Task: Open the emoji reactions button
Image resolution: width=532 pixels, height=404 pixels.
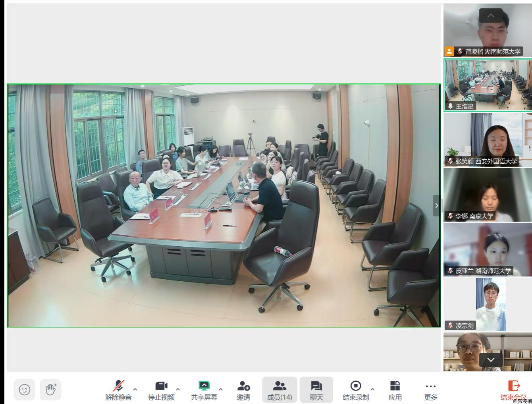Action: (25, 389)
